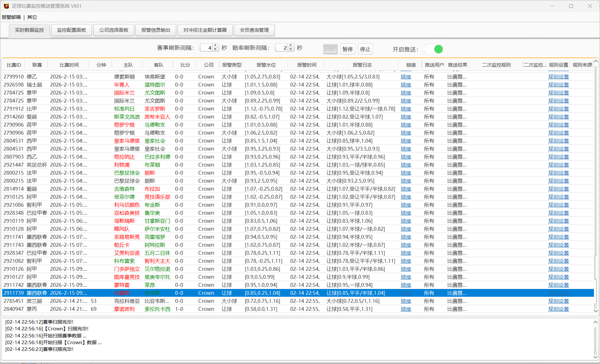Click the 暂停 button
The width and height of the screenshot is (600, 364).
[348, 49]
